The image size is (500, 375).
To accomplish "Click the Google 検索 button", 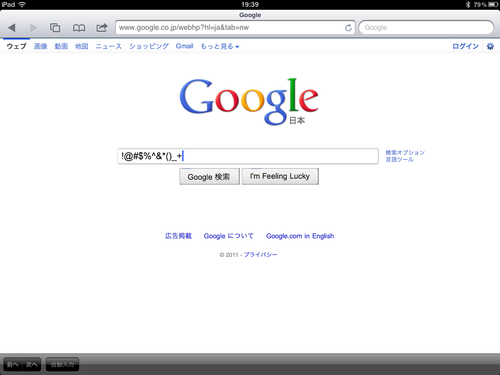I will pos(209,177).
